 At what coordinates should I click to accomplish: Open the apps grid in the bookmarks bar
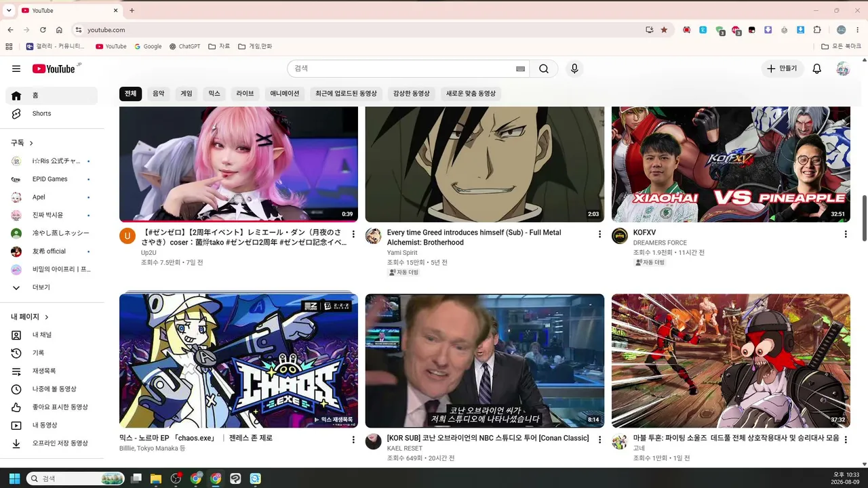coord(9,47)
